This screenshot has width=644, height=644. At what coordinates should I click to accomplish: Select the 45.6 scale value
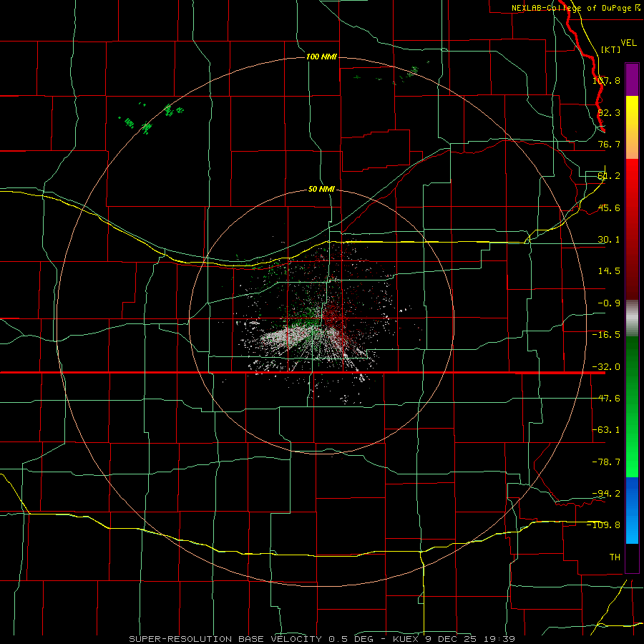pyautogui.click(x=609, y=208)
